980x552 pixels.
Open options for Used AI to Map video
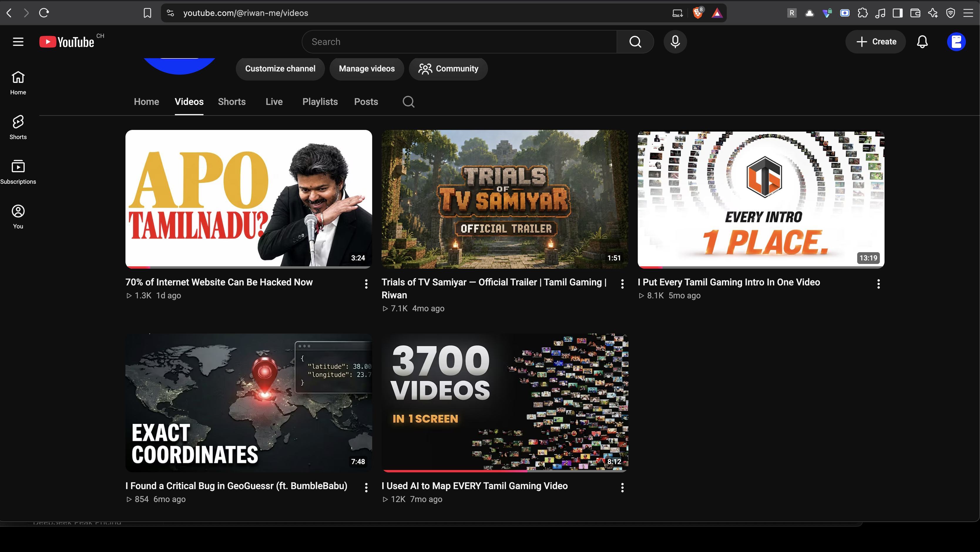pyautogui.click(x=622, y=487)
